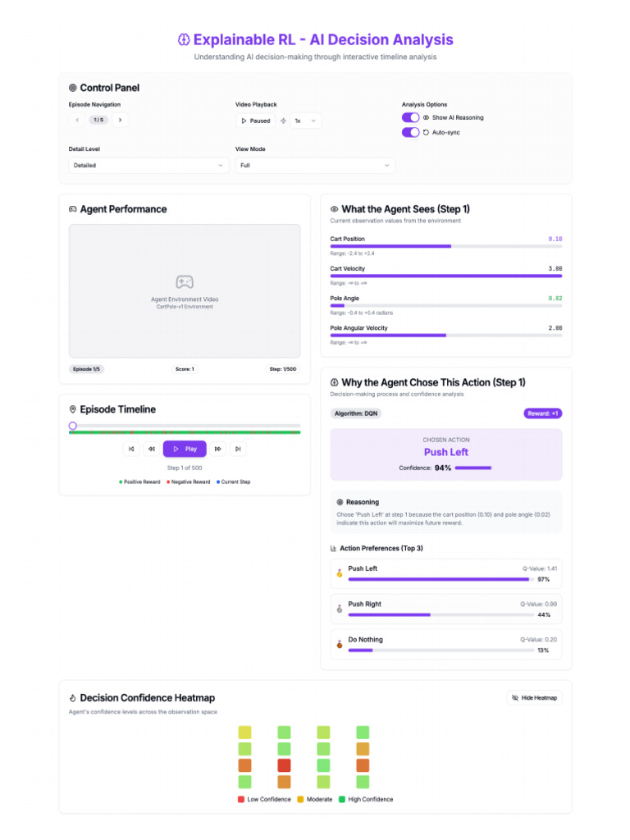Screen dimensions: 630x840
Task: Click the Hide Heatmap button
Action: pyautogui.click(x=534, y=698)
